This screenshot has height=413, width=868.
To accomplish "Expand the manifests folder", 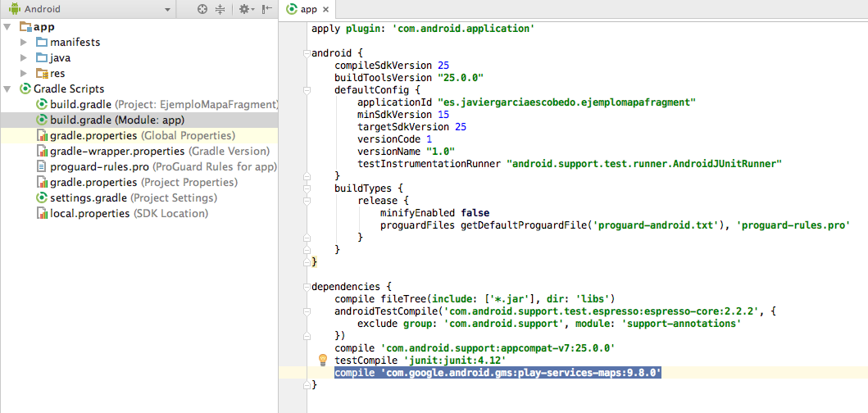I will 24,43.
